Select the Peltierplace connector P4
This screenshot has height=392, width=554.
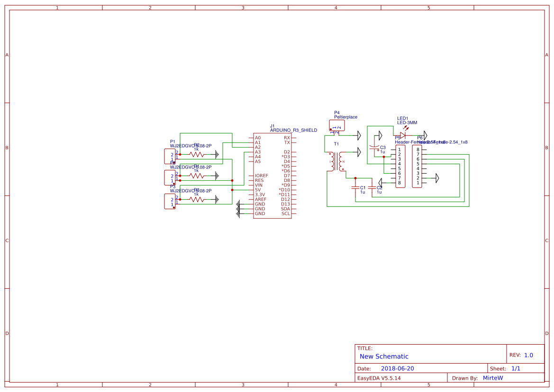pyautogui.click(x=336, y=125)
